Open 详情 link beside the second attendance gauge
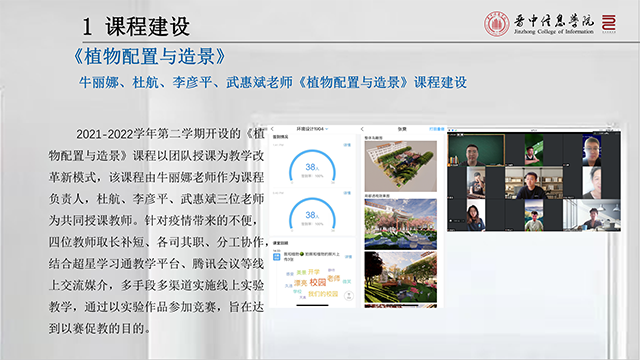This screenshot has height=360, width=640. click(x=347, y=193)
